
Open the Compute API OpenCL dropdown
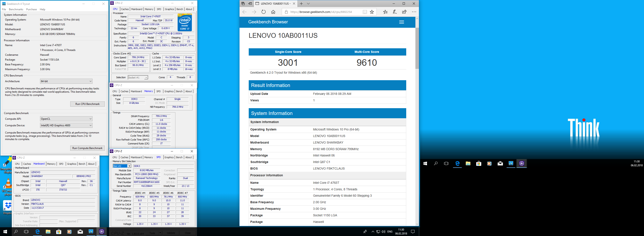pyautogui.click(x=66, y=119)
